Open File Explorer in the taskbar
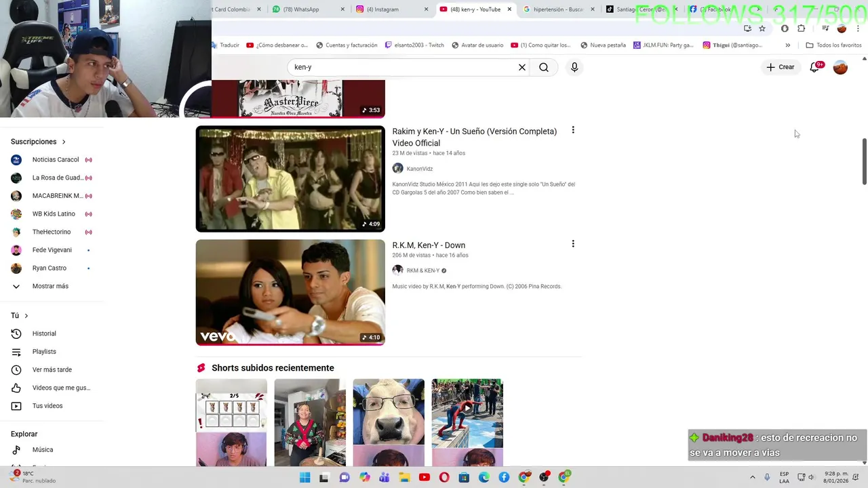Image resolution: width=868 pixels, height=488 pixels. pos(404,478)
